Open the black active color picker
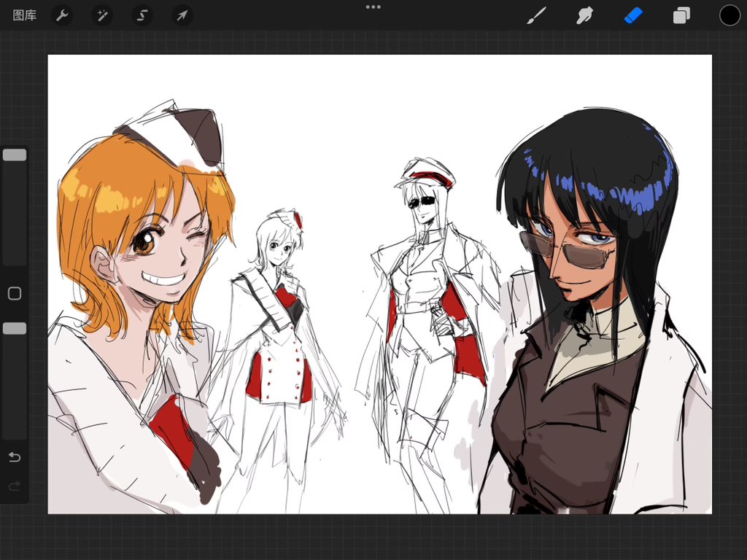The width and height of the screenshot is (747, 560). point(729,15)
